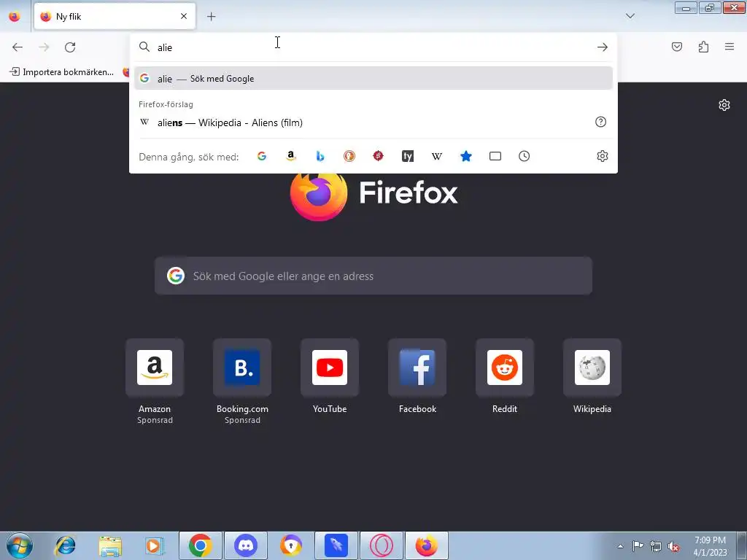Open the Firefox View icon next to tabs

pos(15,17)
